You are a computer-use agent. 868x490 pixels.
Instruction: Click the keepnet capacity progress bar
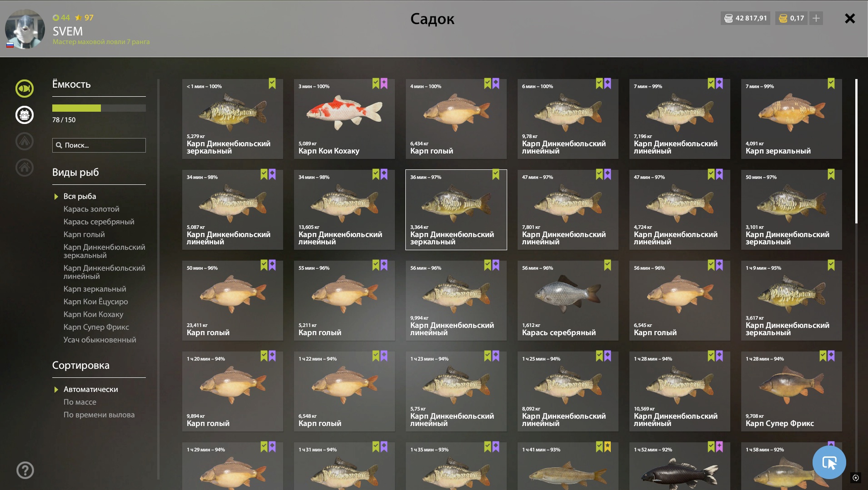[x=99, y=108]
